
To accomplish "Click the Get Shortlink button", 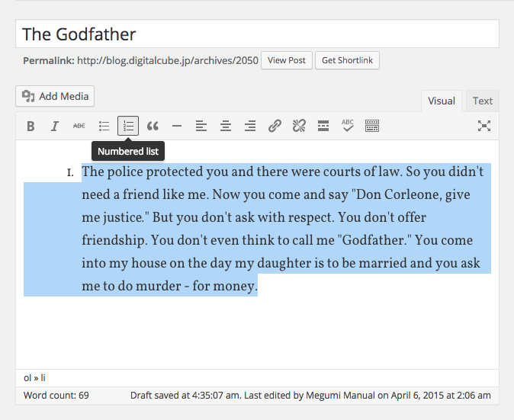I will pos(348,60).
